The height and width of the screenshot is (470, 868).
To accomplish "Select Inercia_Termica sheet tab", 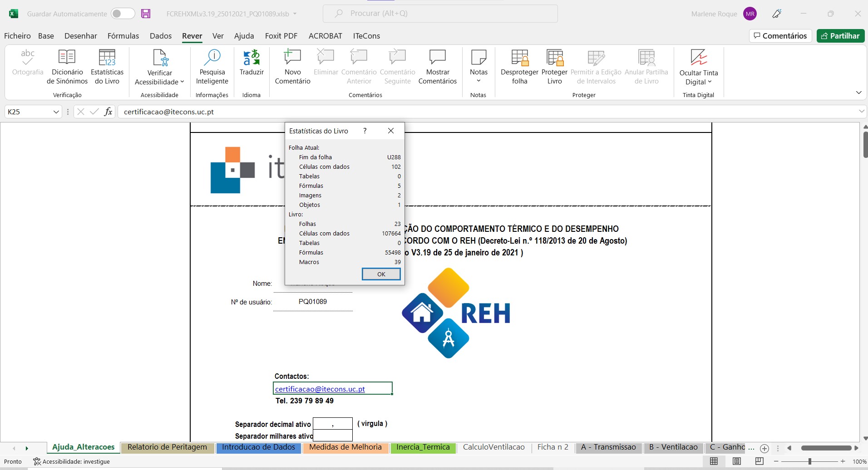I will click(423, 447).
